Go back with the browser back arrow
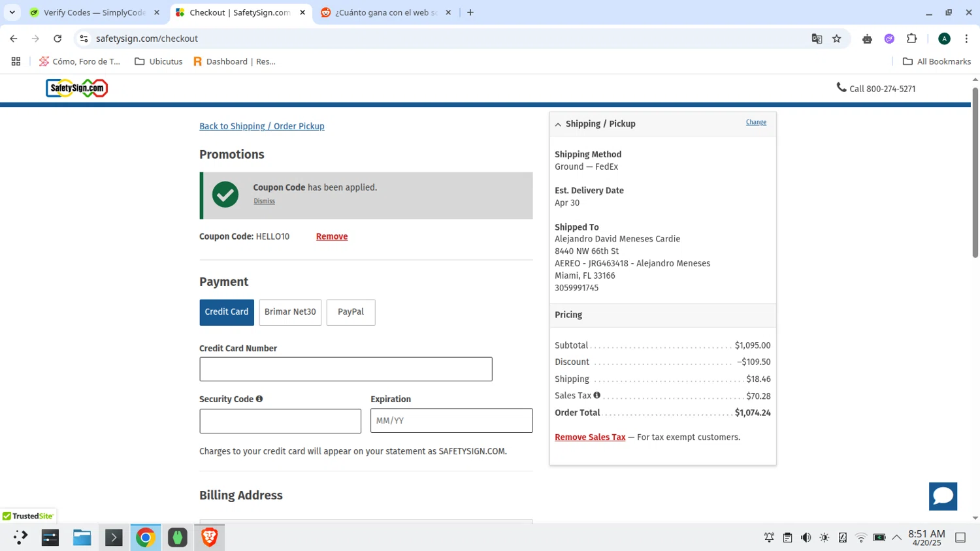This screenshot has width=980, height=551. click(14, 39)
